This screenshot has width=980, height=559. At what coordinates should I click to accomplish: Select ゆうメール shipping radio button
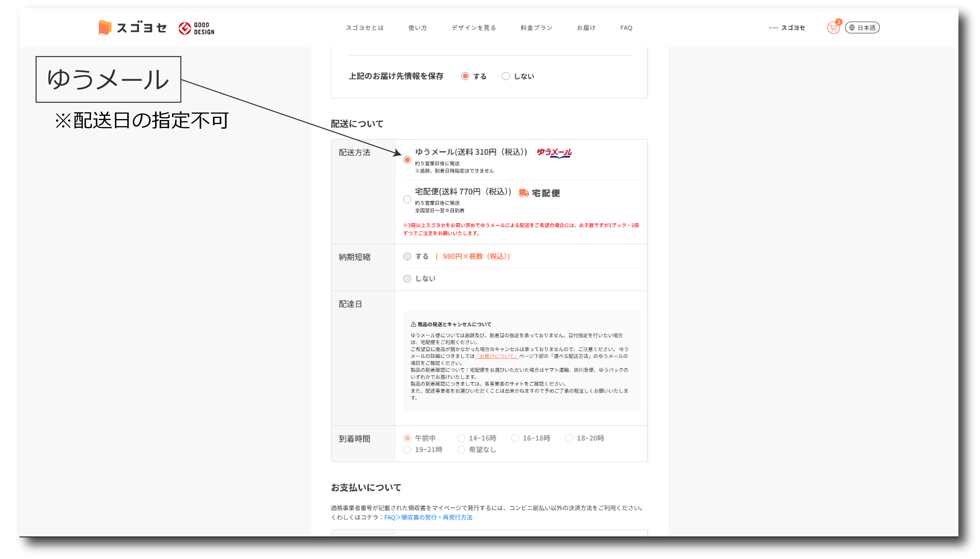(407, 160)
